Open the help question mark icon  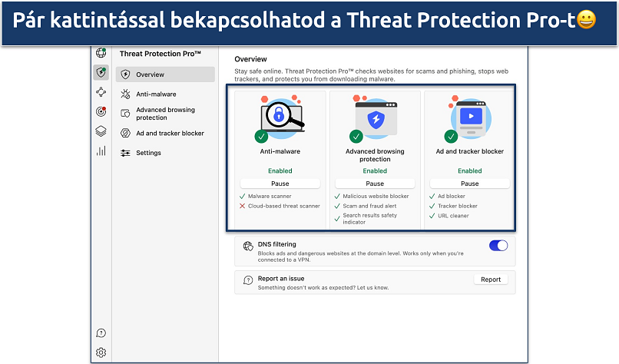pos(101,333)
